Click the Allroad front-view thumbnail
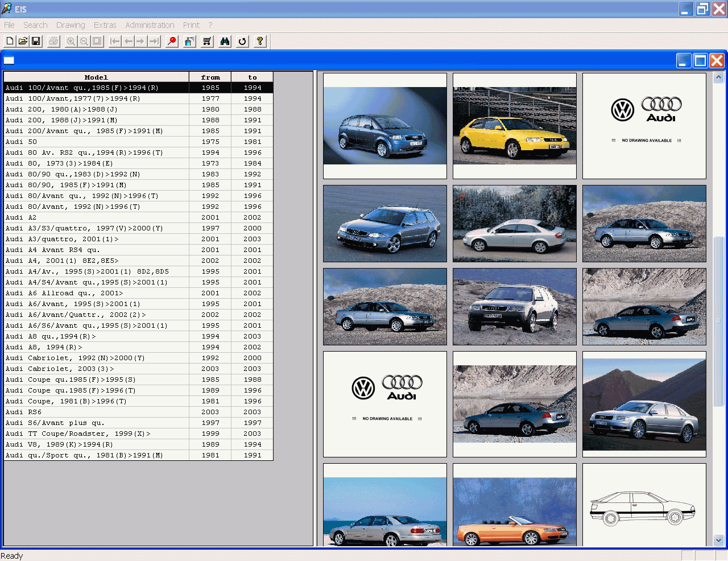The image size is (728, 561). (515, 307)
